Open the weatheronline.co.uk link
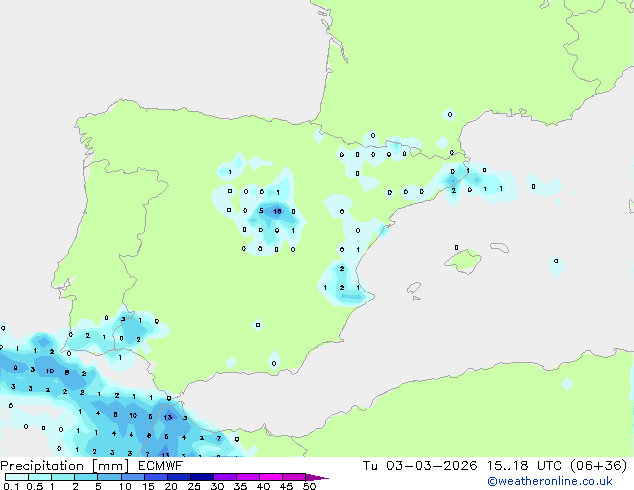The width and height of the screenshot is (634, 490). [x=550, y=481]
